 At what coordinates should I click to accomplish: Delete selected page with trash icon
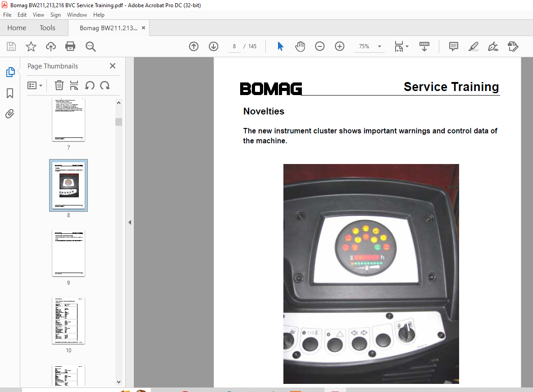59,85
